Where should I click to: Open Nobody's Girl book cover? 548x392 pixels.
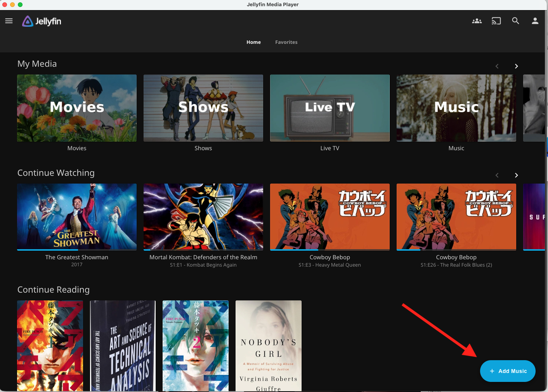coord(269,346)
